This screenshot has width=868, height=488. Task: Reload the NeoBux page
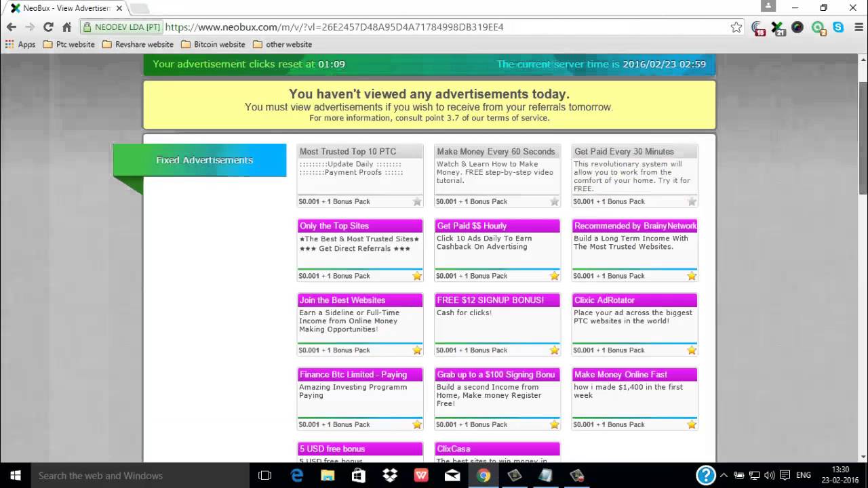pos(48,27)
